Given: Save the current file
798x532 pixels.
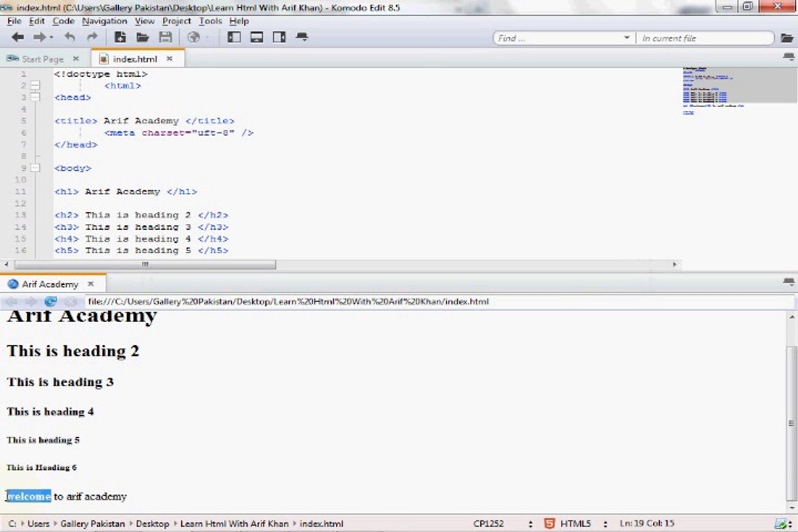Looking at the screenshot, I should [x=166, y=37].
